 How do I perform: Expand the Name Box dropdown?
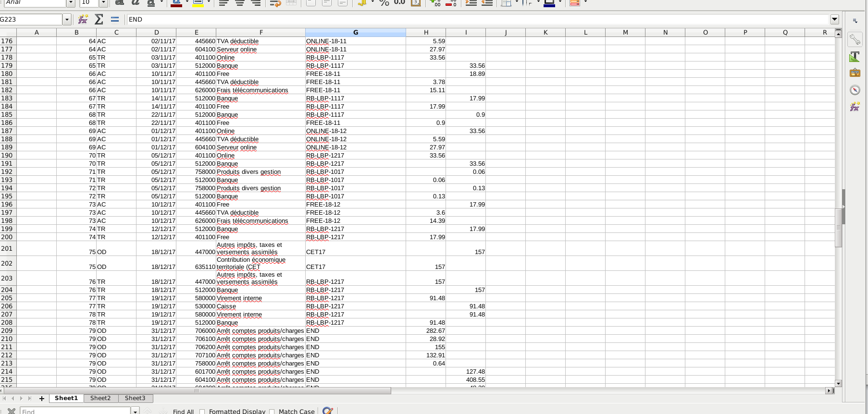coord(67,19)
